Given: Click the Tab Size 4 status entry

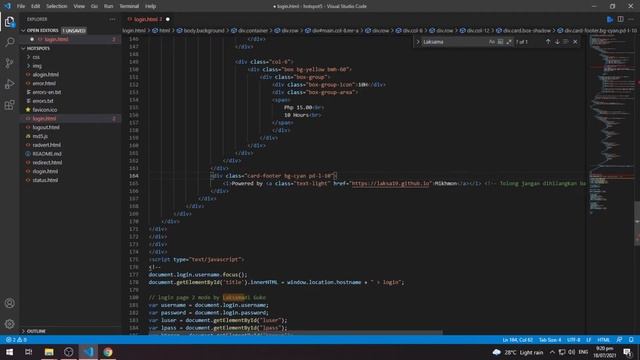Looking at the screenshot, I should click(x=550, y=340).
